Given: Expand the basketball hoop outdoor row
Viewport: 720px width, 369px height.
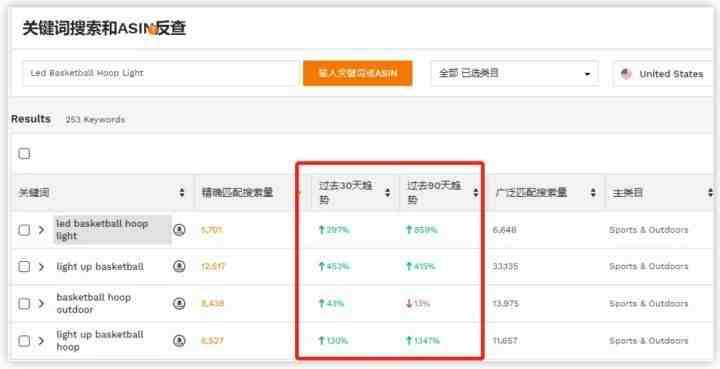Looking at the screenshot, I should (41, 304).
